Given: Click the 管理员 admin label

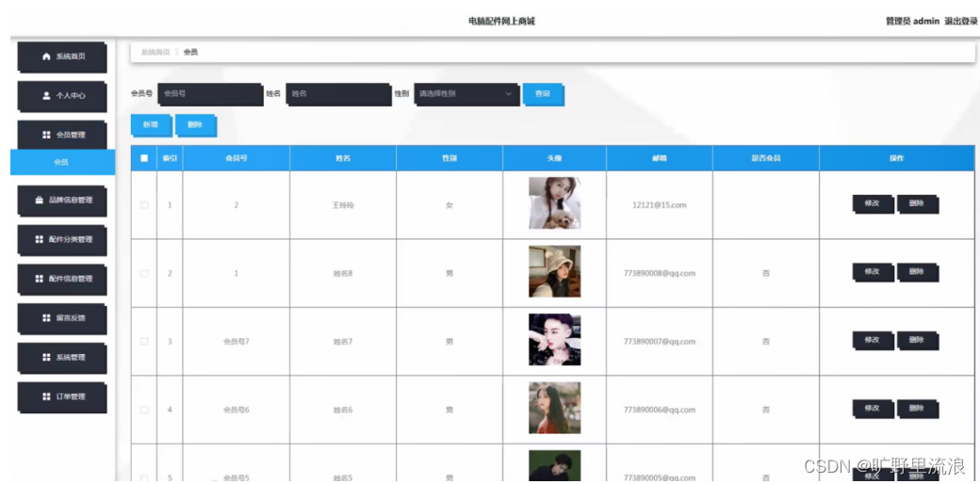Looking at the screenshot, I should point(912,22).
